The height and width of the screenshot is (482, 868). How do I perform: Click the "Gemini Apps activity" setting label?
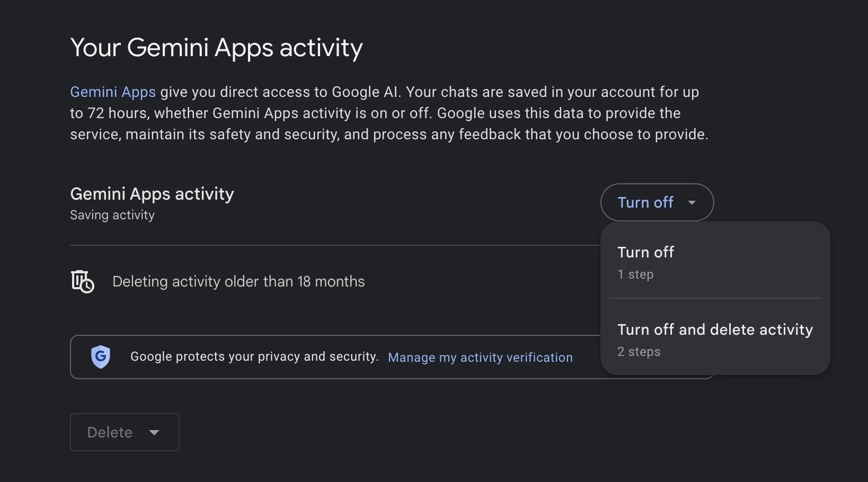coord(152,194)
